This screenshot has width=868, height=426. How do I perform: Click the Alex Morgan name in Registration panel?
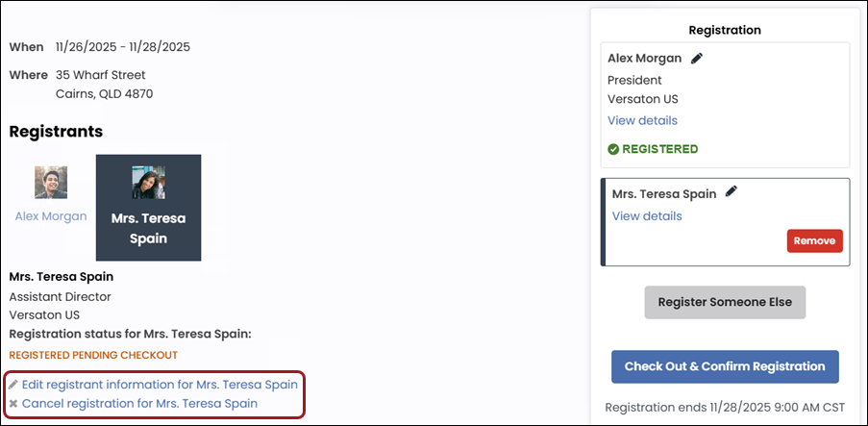point(644,58)
